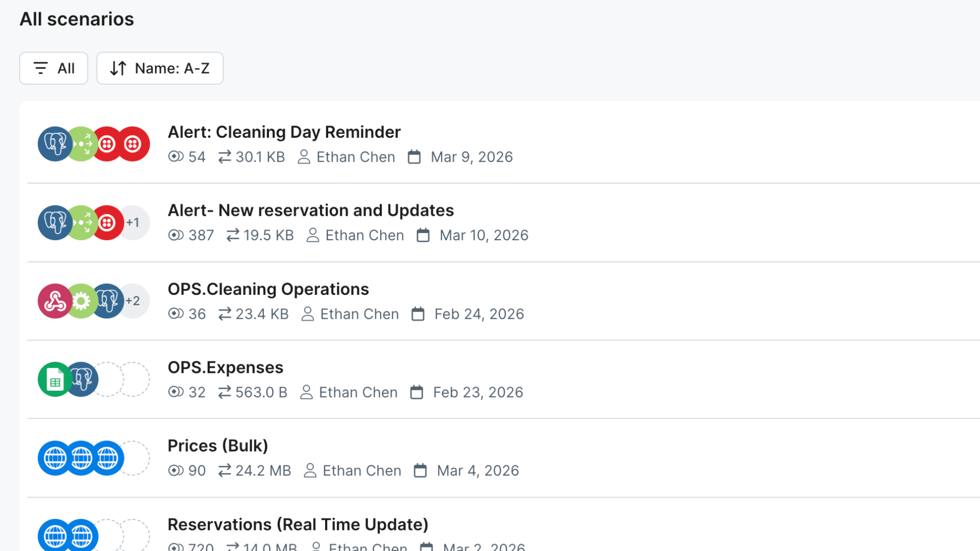The height and width of the screenshot is (551, 980).
Task: Open the OPS.Expenses scenario title
Action: pos(225,367)
